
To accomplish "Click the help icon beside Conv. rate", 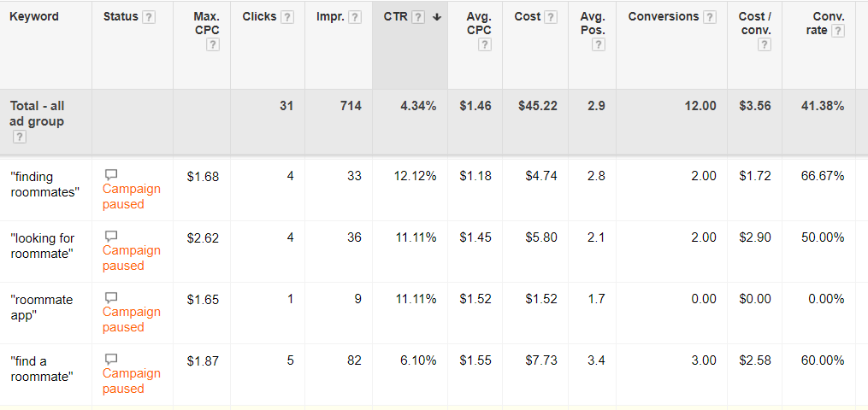I will [x=838, y=32].
